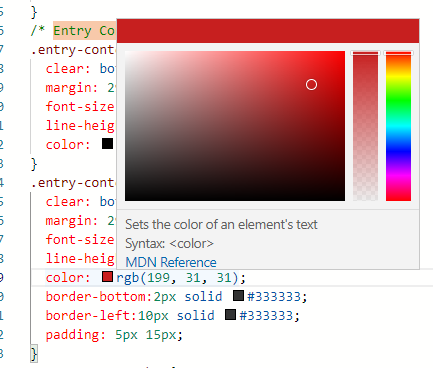The image size is (433, 368).
Task: Click 'Sets the color of an element's text'
Action: pyautogui.click(x=221, y=224)
